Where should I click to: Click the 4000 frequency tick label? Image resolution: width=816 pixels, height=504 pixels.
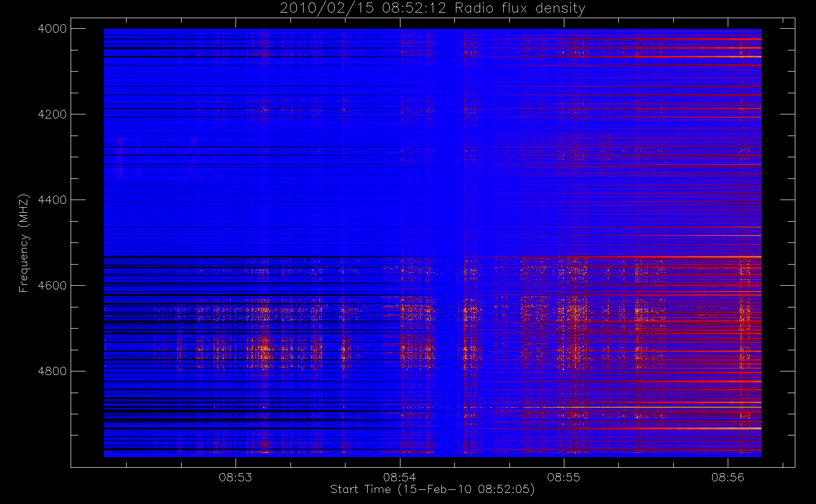[52, 29]
